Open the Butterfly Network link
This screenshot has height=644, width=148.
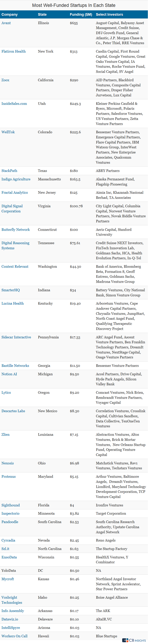[16, 230]
